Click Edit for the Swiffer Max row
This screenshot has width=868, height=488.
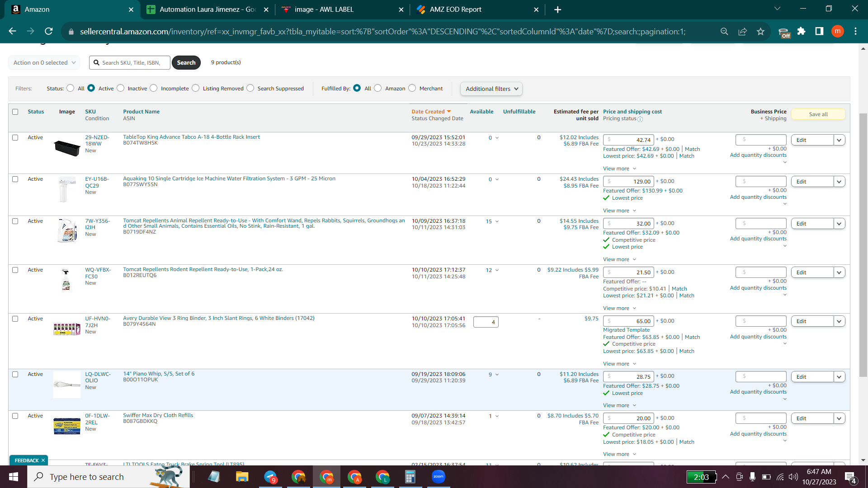point(812,418)
